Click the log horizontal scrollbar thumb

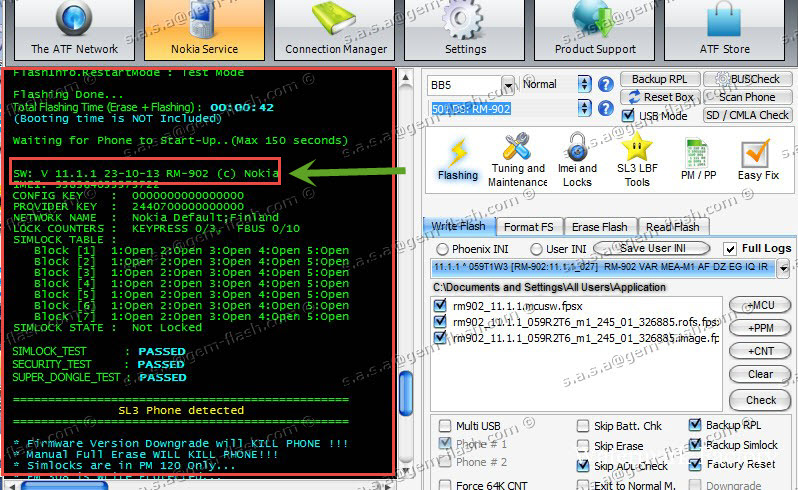64,485
